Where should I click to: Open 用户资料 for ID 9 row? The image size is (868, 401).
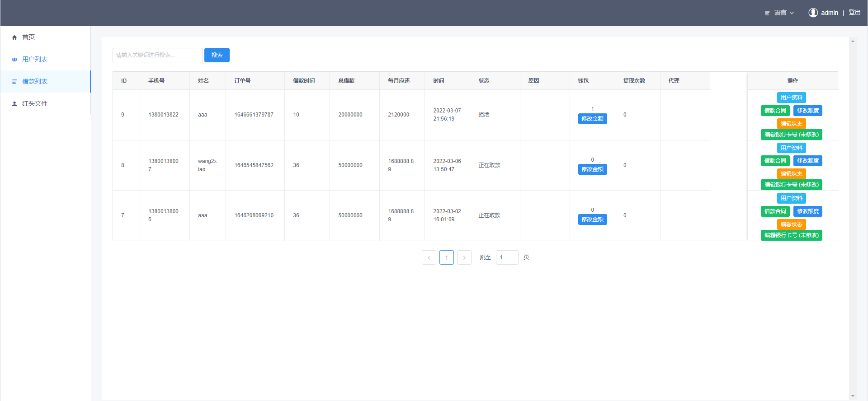[x=791, y=98]
